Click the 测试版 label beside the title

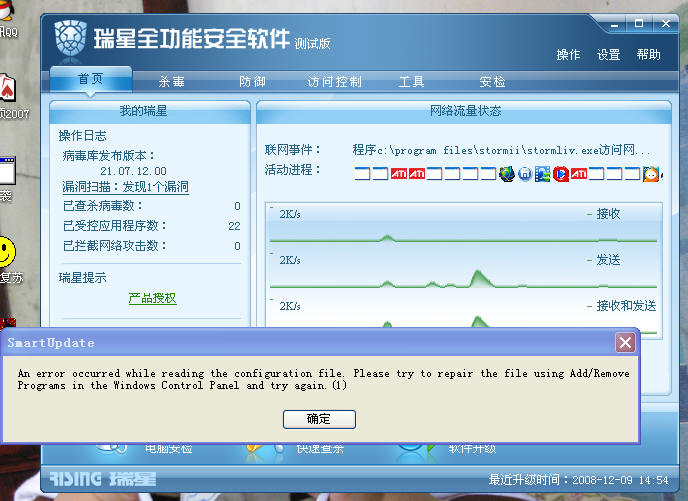tap(312, 43)
